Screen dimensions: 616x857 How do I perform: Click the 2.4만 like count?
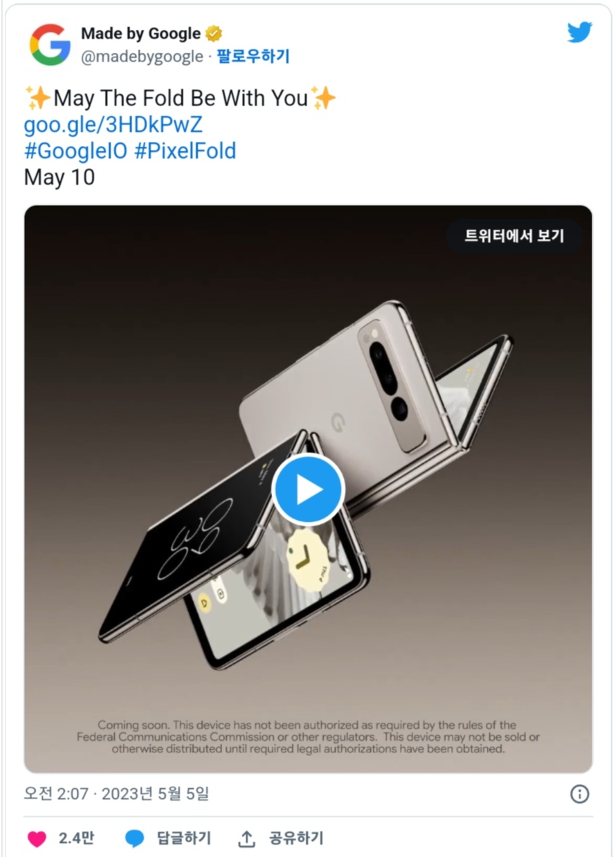(x=76, y=838)
